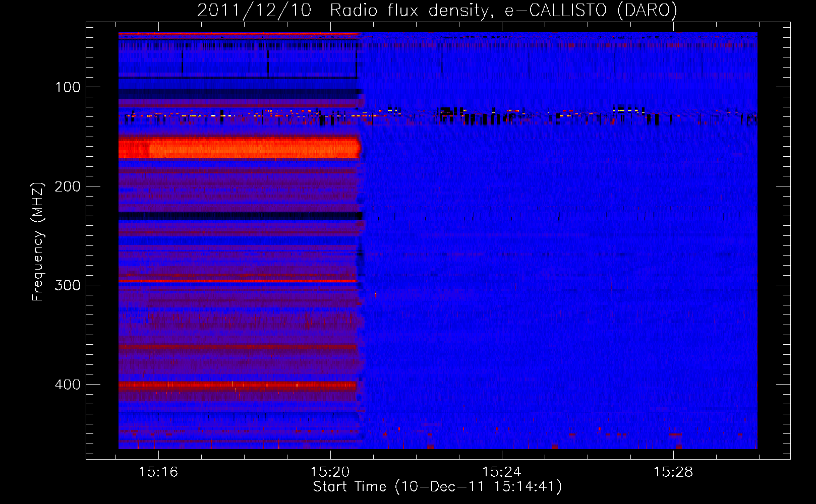
Task: Click the 100 frequency tick label
Action: point(68,87)
